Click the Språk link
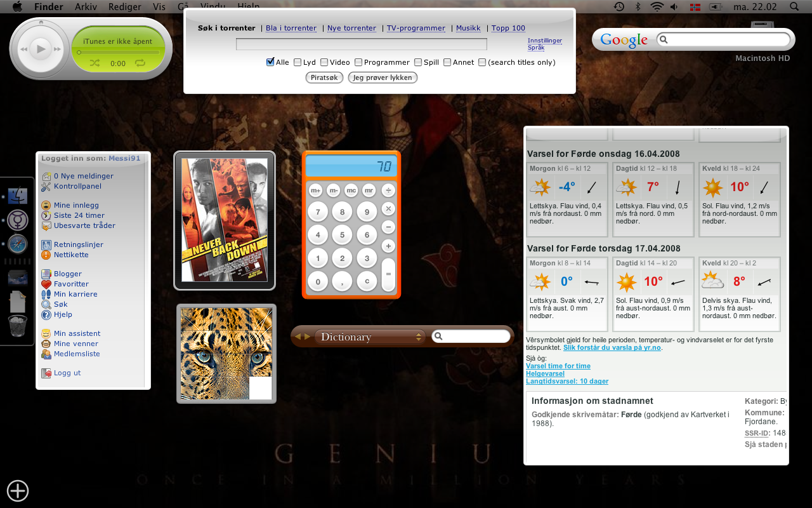Image resolution: width=812 pixels, height=508 pixels. pyautogui.click(x=536, y=48)
